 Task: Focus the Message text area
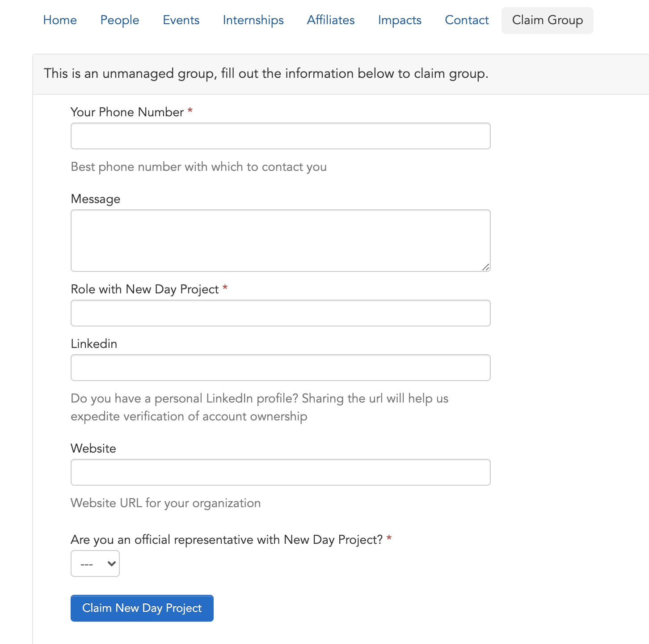pyautogui.click(x=281, y=241)
